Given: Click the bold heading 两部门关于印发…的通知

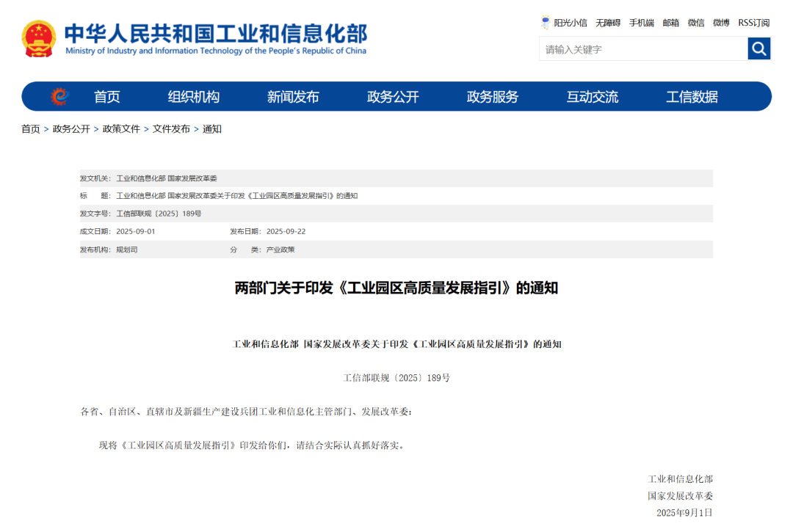Looking at the screenshot, I should tap(396, 288).
